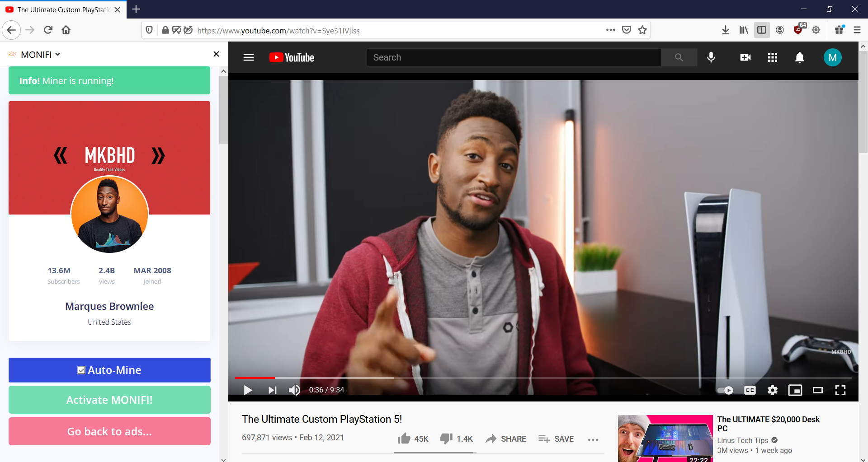This screenshot has width=868, height=462.
Task: Open the YouTube apps grid
Action: point(773,57)
